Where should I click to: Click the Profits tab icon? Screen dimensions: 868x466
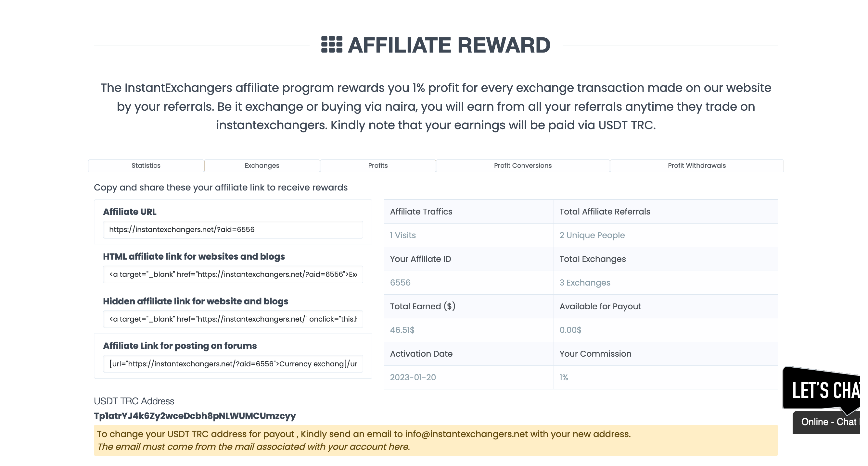click(377, 165)
